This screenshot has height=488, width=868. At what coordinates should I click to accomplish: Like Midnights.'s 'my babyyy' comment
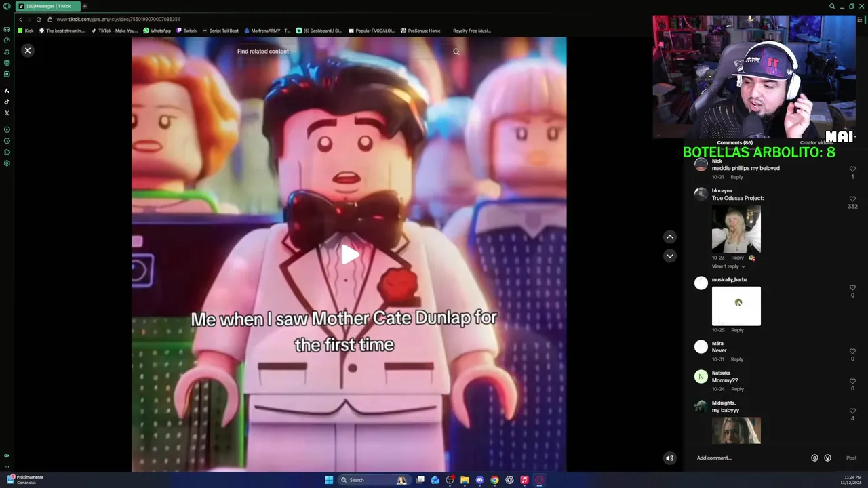(x=852, y=411)
